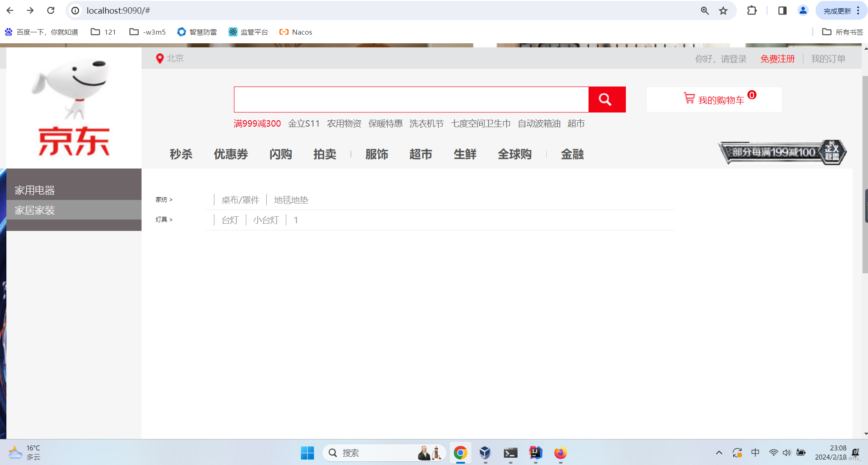Click the browser forward arrow
This screenshot has height=465, width=868.
point(30,10)
